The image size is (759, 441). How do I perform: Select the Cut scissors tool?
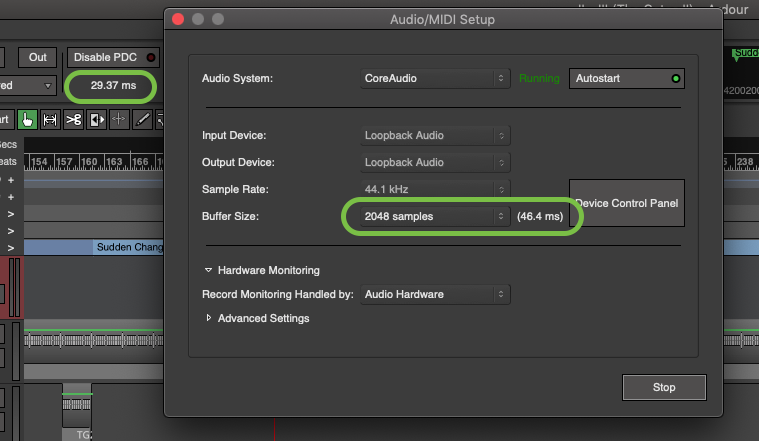click(x=73, y=119)
